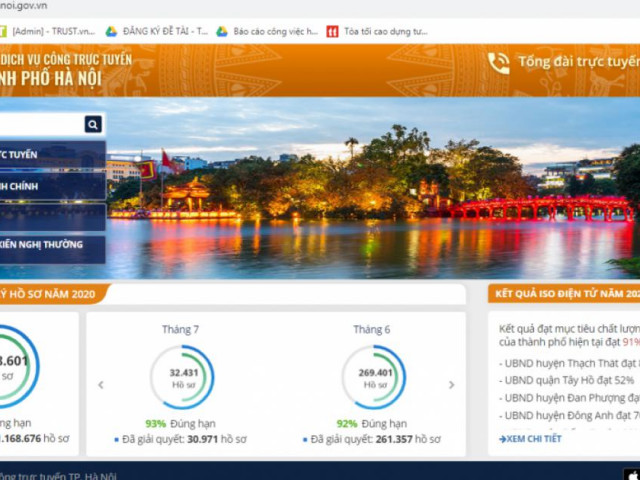Image resolution: width=640 pixels, height=480 pixels.
Task: Open the Báo cáo công việc bookmark
Action: click(267, 31)
